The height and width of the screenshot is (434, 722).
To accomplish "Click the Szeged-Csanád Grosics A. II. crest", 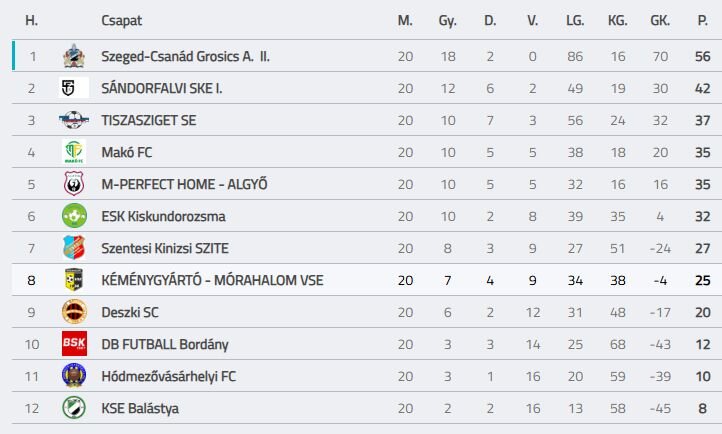I will point(74,56).
